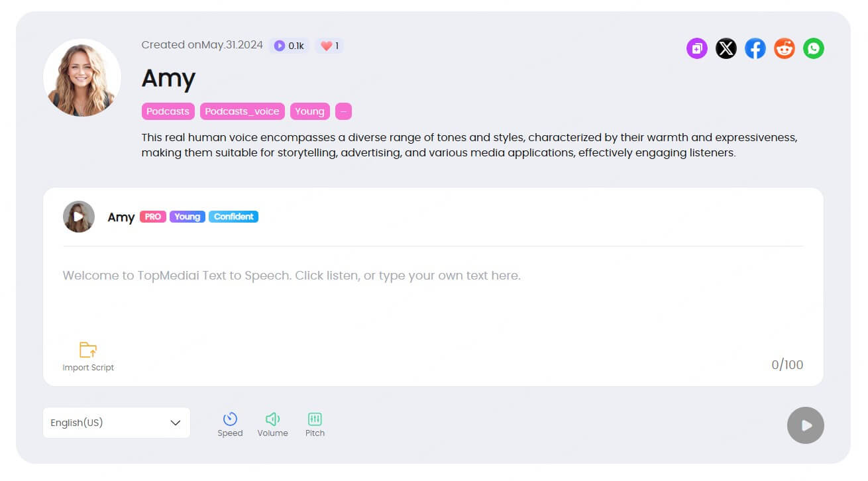
Task: Select the Podcasts tag
Action: [x=168, y=111]
